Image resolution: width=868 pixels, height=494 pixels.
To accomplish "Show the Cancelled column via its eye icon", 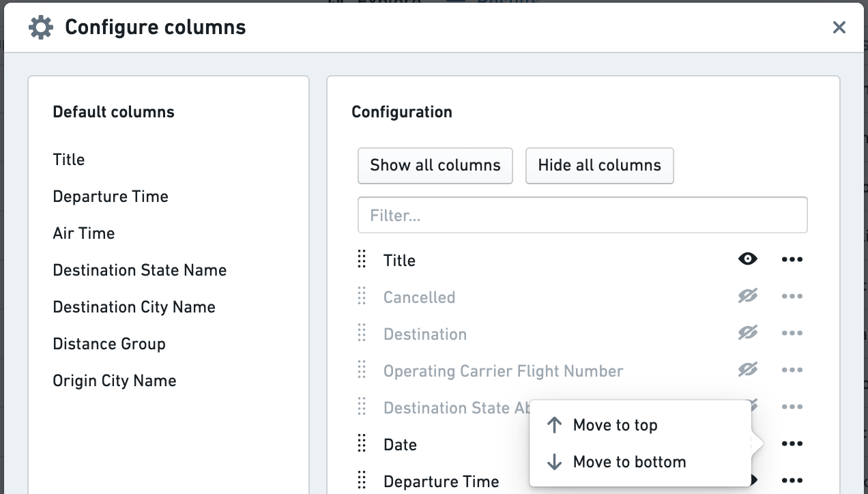I will (748, 296).
